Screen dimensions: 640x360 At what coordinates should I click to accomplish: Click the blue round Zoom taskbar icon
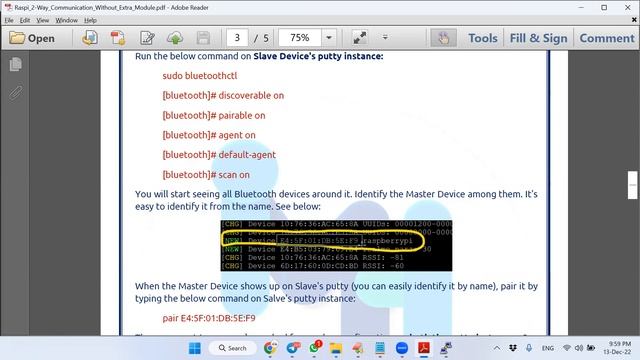click(x=402, y=348)
